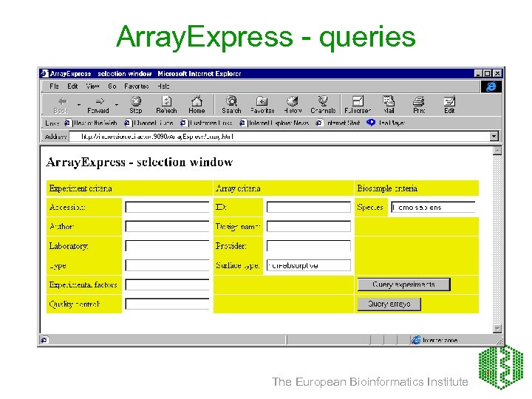Print the page with Print icon
Screen dimensions: 532x399
pyautogui.click(x=419, y=105)
